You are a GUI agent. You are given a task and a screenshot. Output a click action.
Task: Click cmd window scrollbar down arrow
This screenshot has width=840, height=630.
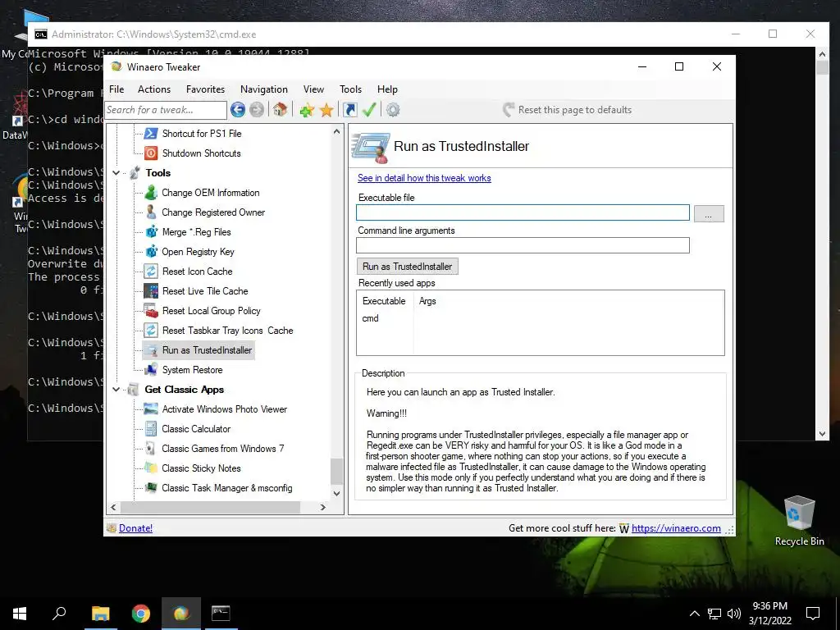click(822, 434)
